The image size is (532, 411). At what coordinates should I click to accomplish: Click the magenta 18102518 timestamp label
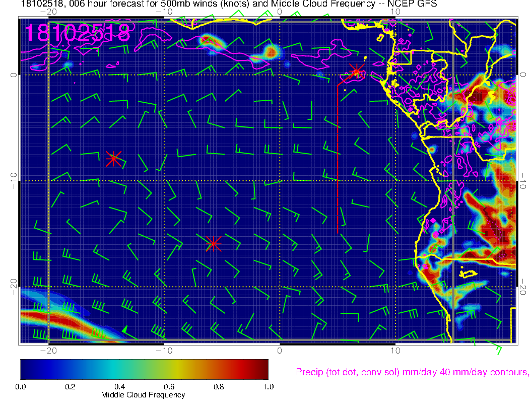tap(77, 32)
